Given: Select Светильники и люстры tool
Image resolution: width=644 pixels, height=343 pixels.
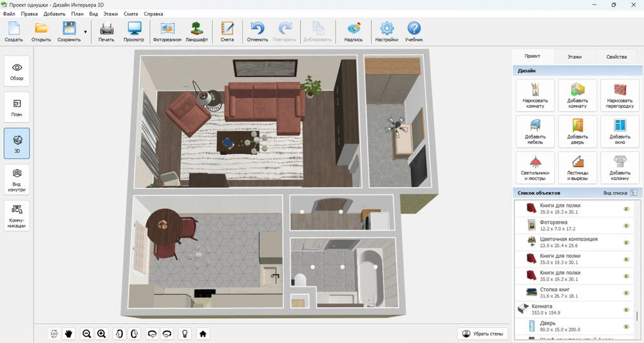Looking at the screenshot, I should click(x=535, y=168).
